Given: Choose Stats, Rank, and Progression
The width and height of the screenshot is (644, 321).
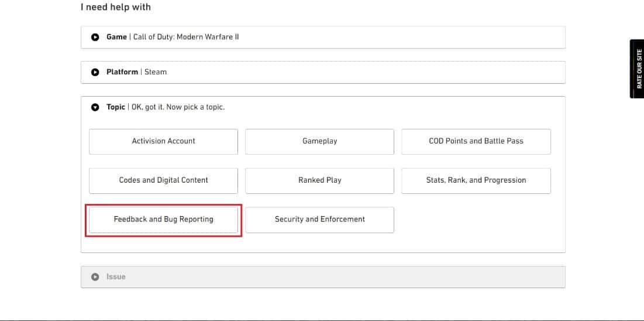Looking at the screenshot, I should tap(476, 180).
